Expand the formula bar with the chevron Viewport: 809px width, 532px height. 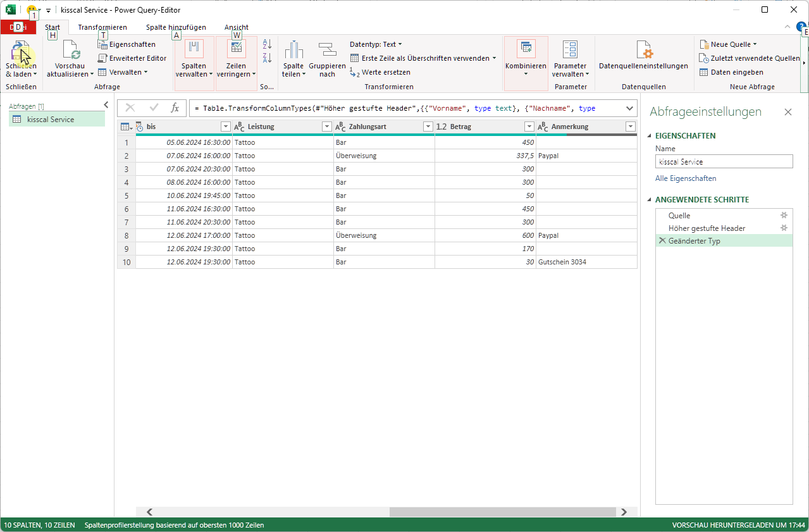coord(629,108)
